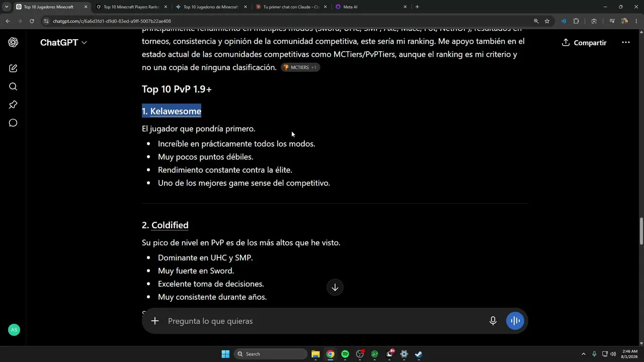Open Spotify from the taskbar
Screen dimensions: 644x362
345,354
